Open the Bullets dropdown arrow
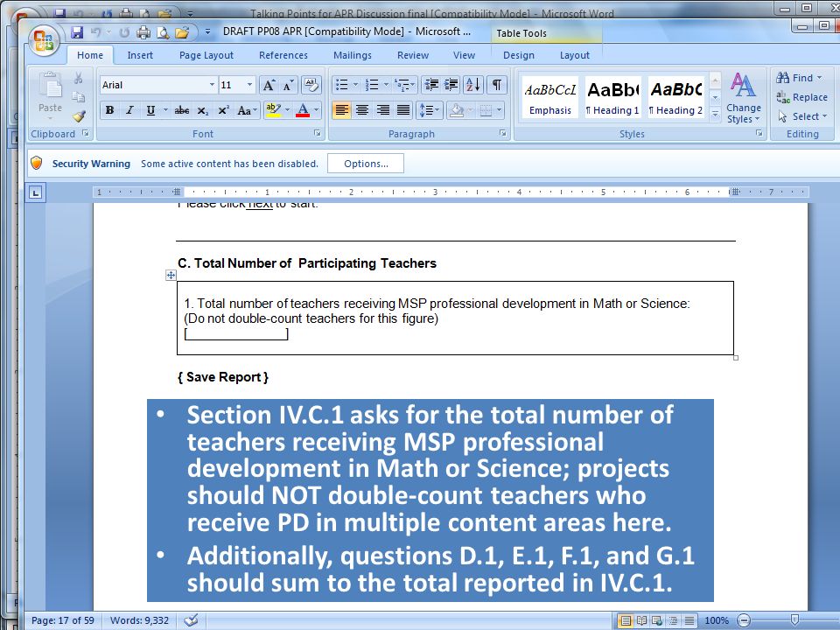This screenshot has height=630, width=840. (355, 84)
